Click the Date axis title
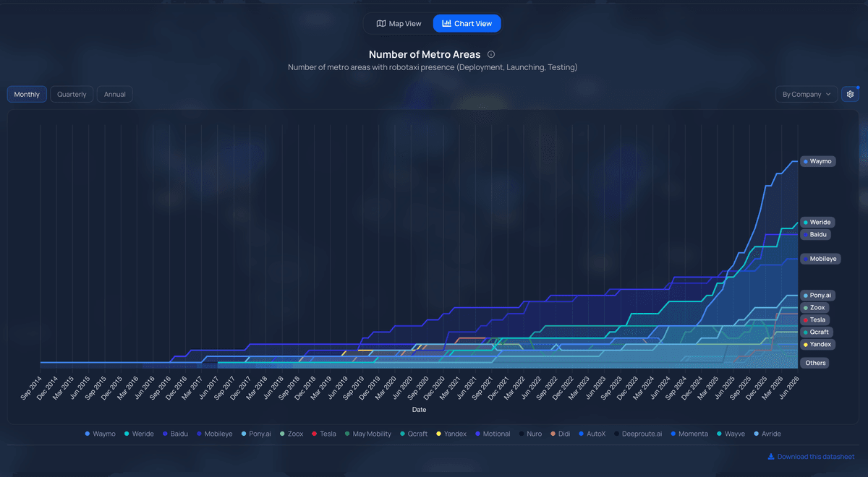The image size is (868, 477). click(x=419, y=410)
